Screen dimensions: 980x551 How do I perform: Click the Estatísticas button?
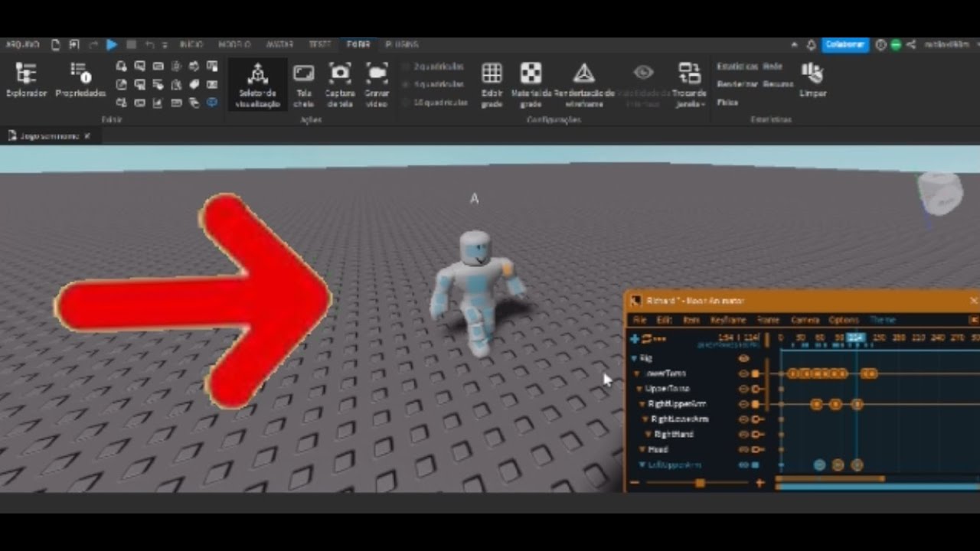click(x=737, y=67)
